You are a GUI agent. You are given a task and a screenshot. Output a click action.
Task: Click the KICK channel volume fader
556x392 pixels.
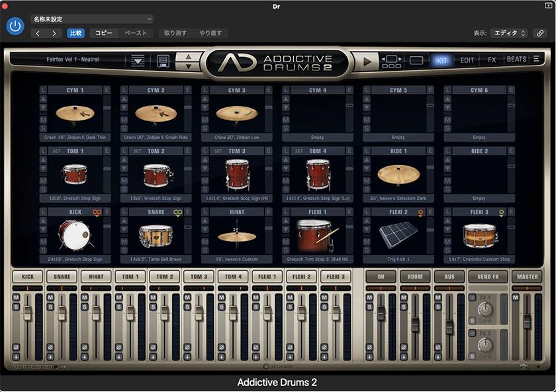[28, 314]
